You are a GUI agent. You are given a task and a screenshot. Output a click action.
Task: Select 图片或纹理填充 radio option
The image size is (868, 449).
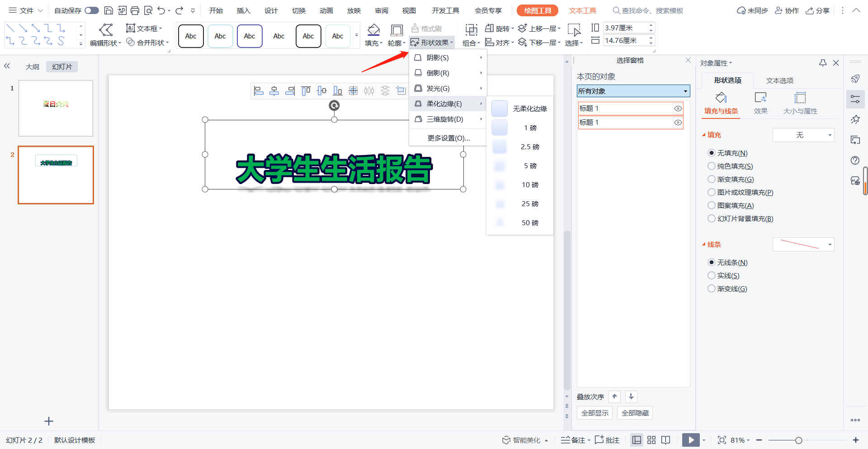[712, 192]
